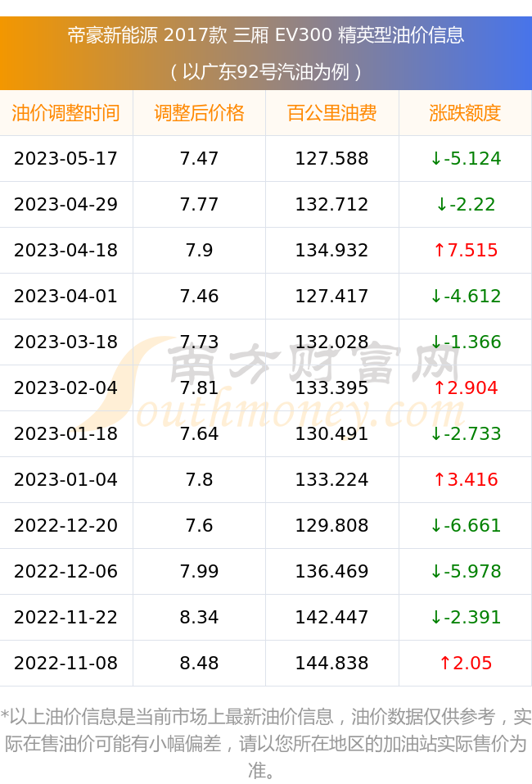The image size is (532, 784).
Task: Click the red up arrow 7.515
Action: point(465,250)
